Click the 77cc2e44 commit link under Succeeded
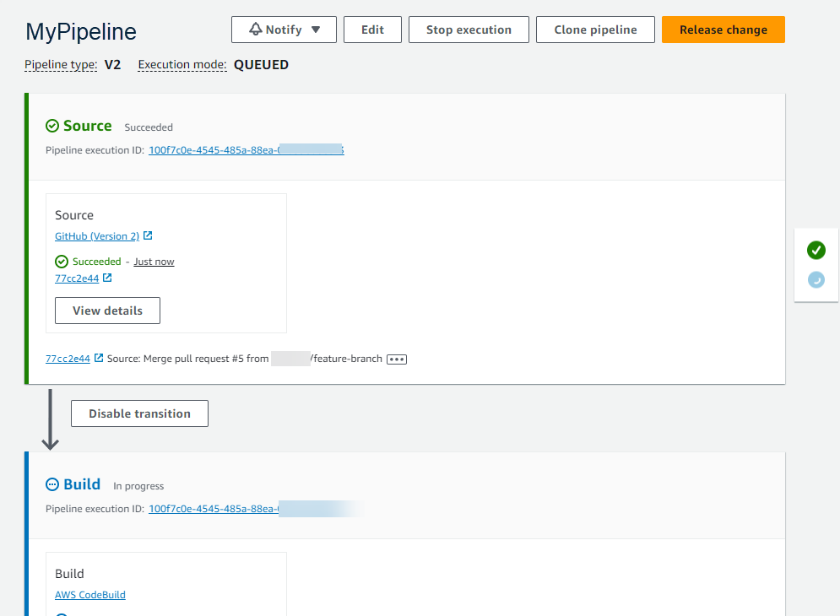 click(76, 277)
